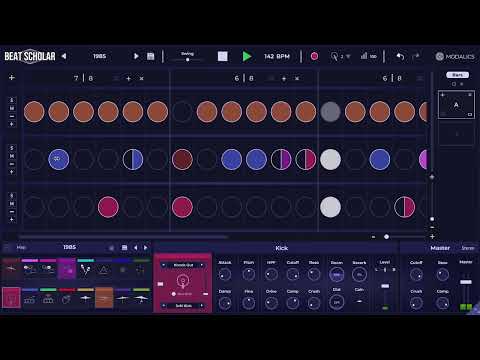This screenshot has height=360, width=480.
Task: Click the plus icon to add a bar
Action: [x=12, y=78]
